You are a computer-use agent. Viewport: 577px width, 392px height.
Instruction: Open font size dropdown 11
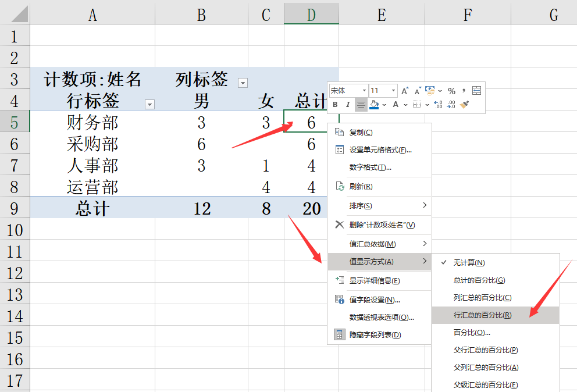point(393,91)
